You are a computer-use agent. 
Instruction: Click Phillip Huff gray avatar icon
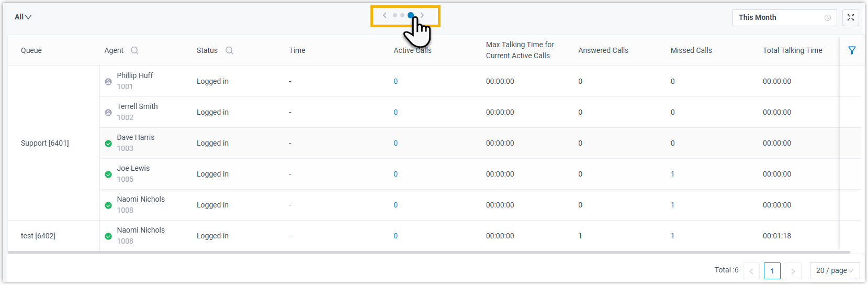pyautogui.click(x=108, y=82)
